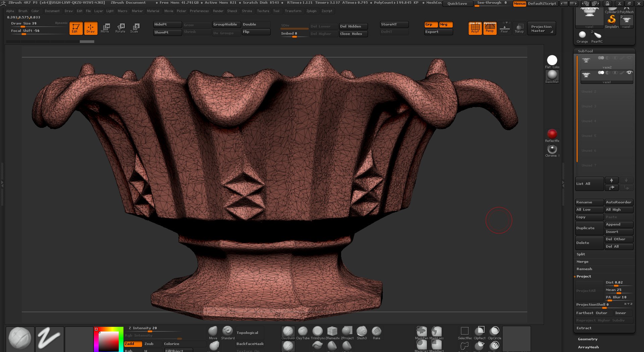Expand the Extract section

click(x=584, y=328)
